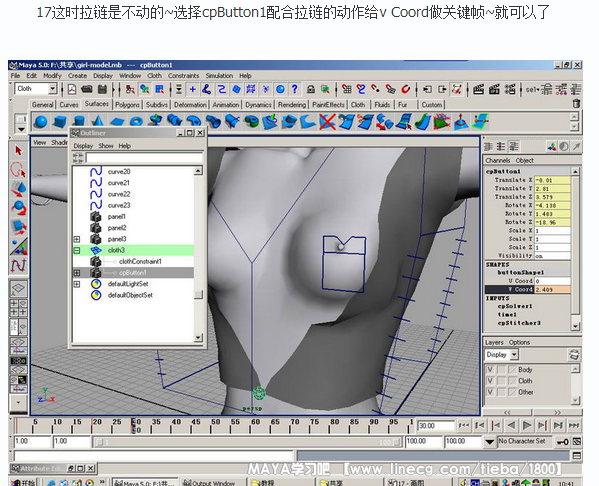Click the red magnet snap icon
This screenshot has width=599, height=486.
point(406,89)
